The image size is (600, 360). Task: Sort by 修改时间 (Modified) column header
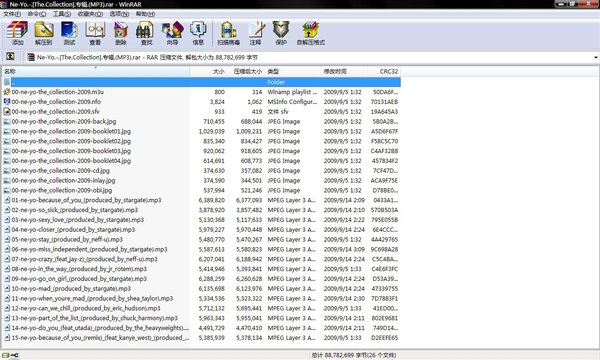344,72
